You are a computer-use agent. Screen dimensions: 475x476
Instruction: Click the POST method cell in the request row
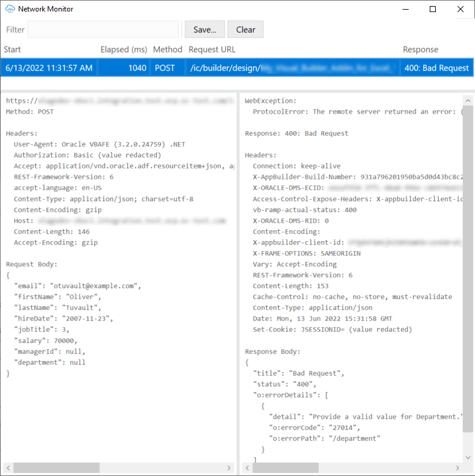[x=167, y=68]
